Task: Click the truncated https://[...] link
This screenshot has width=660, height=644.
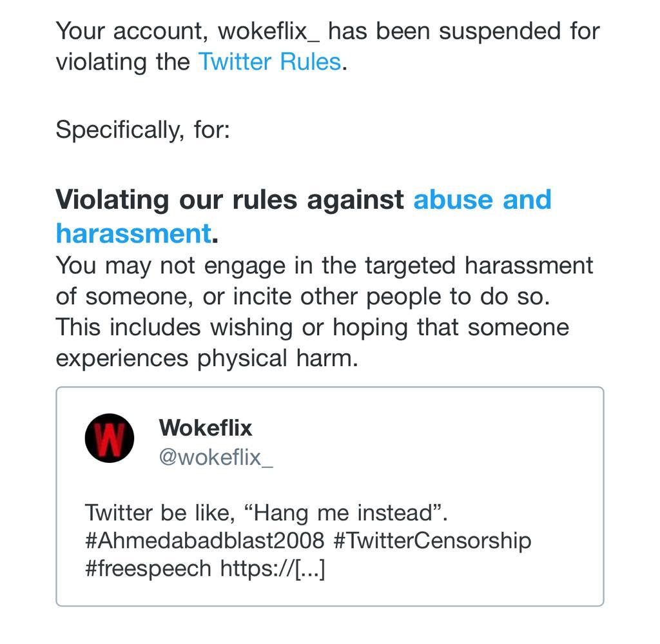Action: click(273, 569)
